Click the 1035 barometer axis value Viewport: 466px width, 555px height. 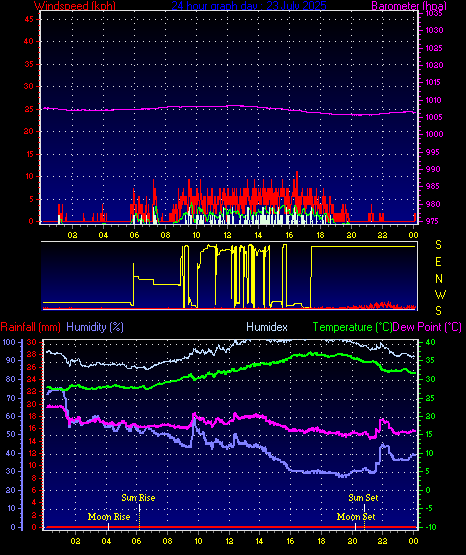point(434,13)
